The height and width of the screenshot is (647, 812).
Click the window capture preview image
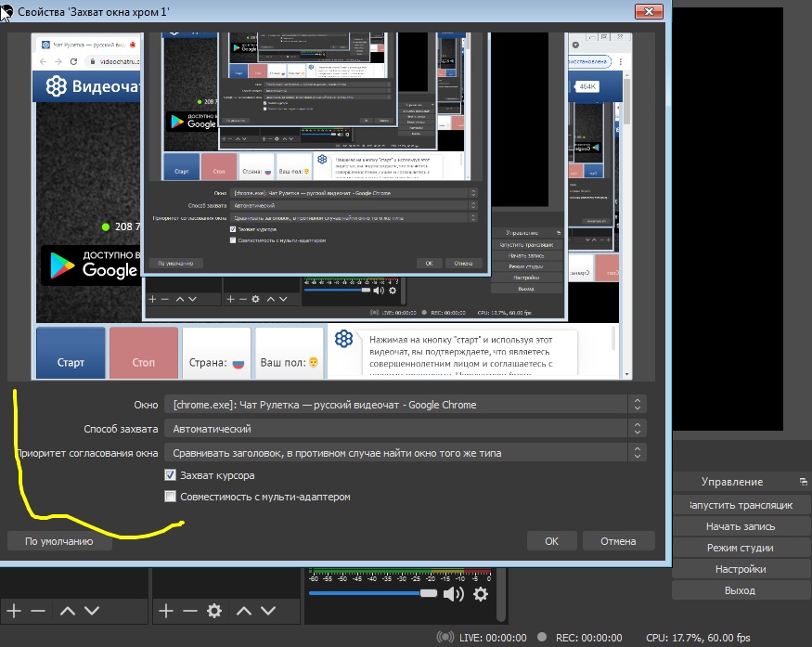coord(331,206)
